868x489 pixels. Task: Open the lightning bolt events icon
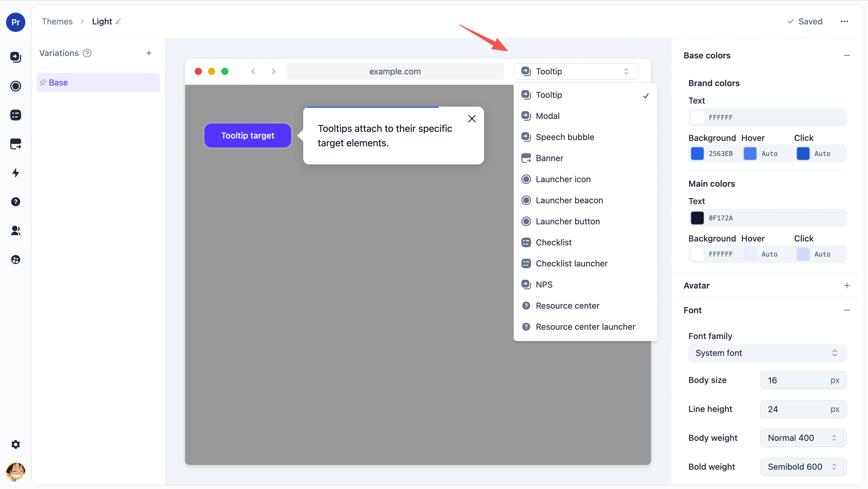click(15, 173)
